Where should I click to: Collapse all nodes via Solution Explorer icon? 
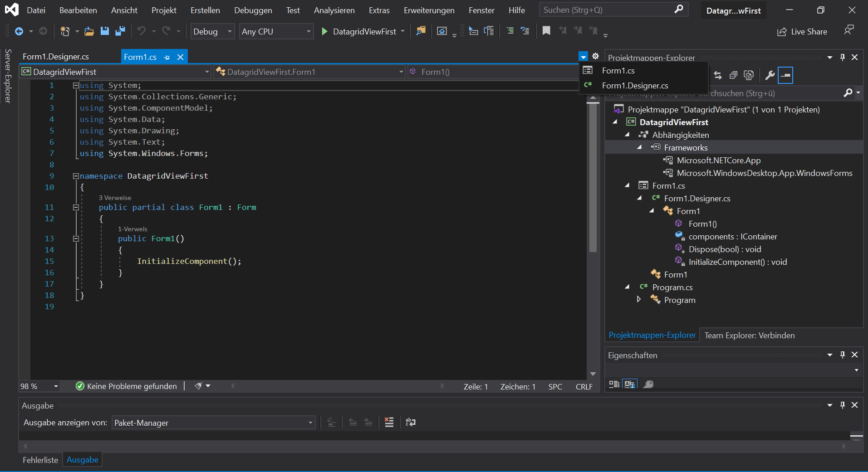(x=734, y=75)
